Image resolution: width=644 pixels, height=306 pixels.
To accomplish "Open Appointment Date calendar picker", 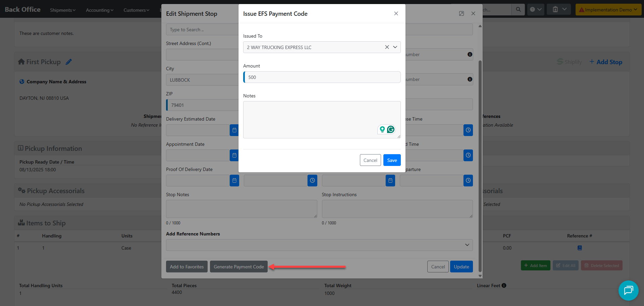I will [234, 155].
